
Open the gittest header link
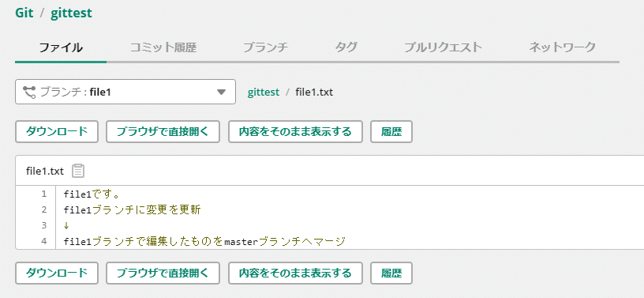coord(71,13)
